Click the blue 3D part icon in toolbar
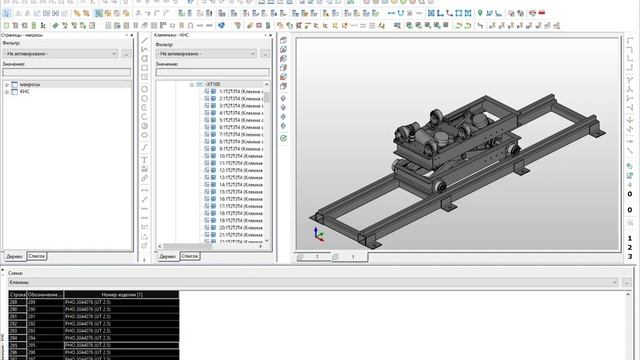The image size is (640, 360). click(221, 25)
